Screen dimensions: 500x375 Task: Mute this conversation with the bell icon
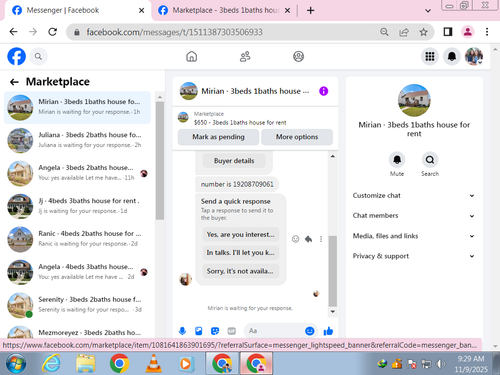(x=397, y=160)
